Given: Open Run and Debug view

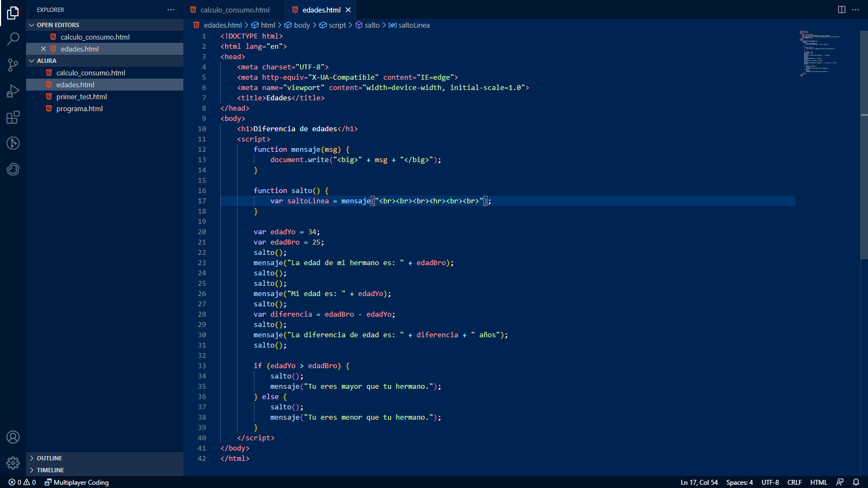Looking at the screenshot, I should coord(13,91).
